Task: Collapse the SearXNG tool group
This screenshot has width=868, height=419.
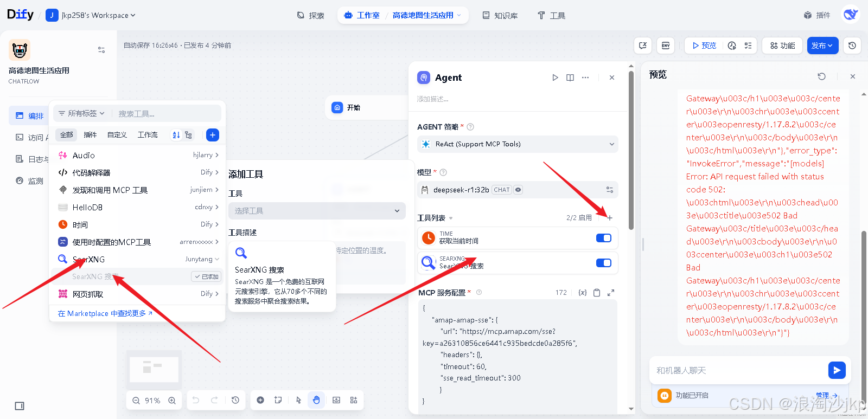Action: [x=138, y=259]
